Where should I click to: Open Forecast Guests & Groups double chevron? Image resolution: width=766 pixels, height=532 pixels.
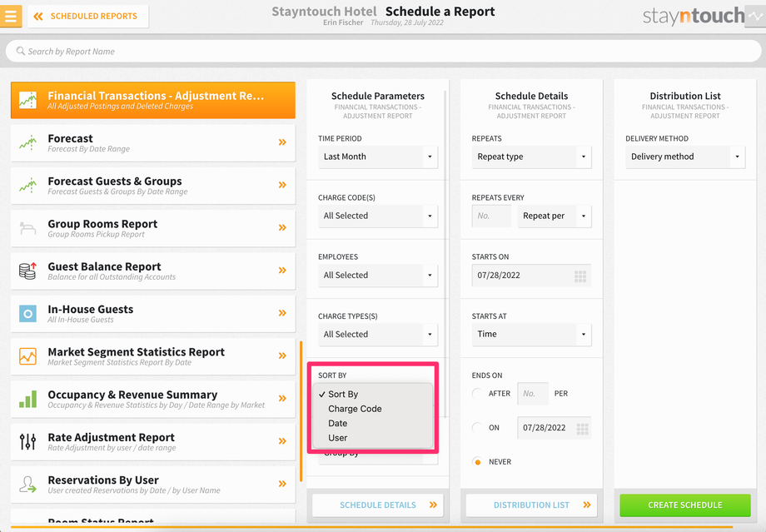(x=282, y=185)
